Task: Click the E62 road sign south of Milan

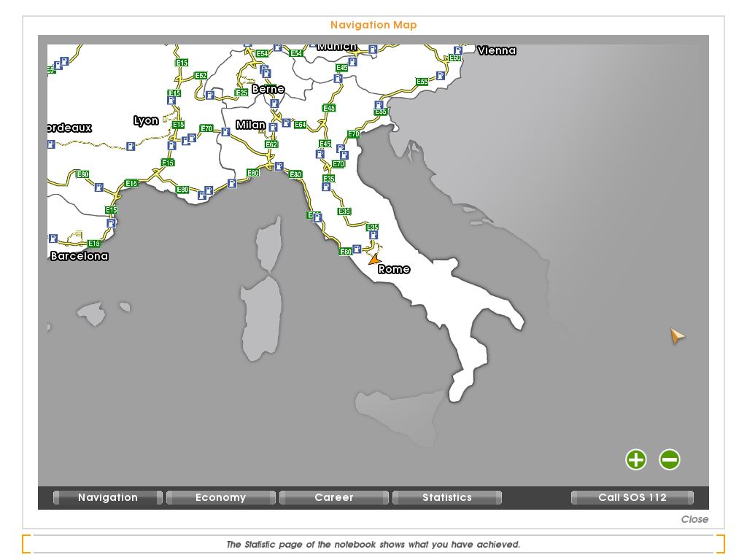Action: (271, 144)
